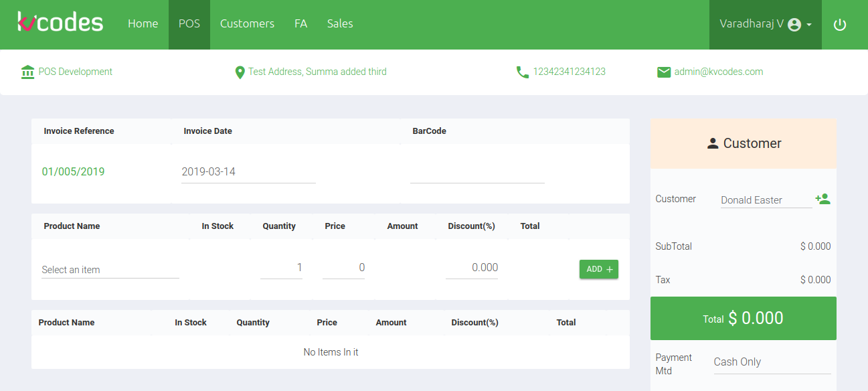Click the Invoice Date field

(248, 172)
